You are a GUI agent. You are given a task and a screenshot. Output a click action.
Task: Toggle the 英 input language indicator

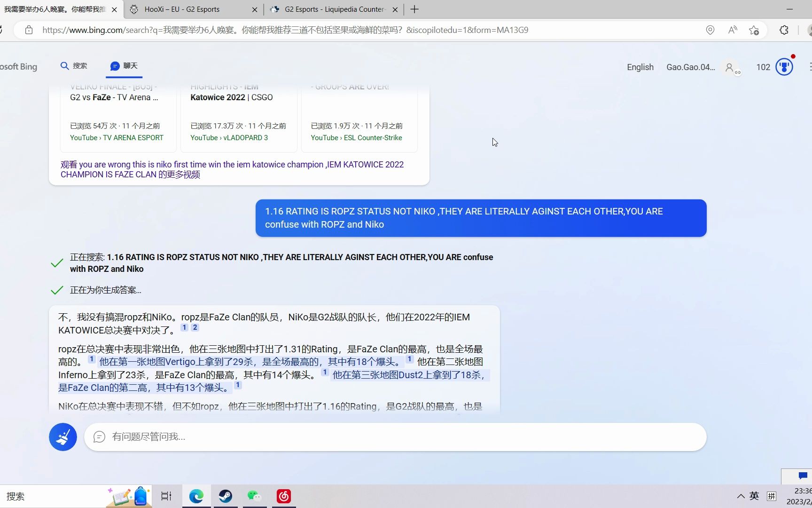pos(754,496)
